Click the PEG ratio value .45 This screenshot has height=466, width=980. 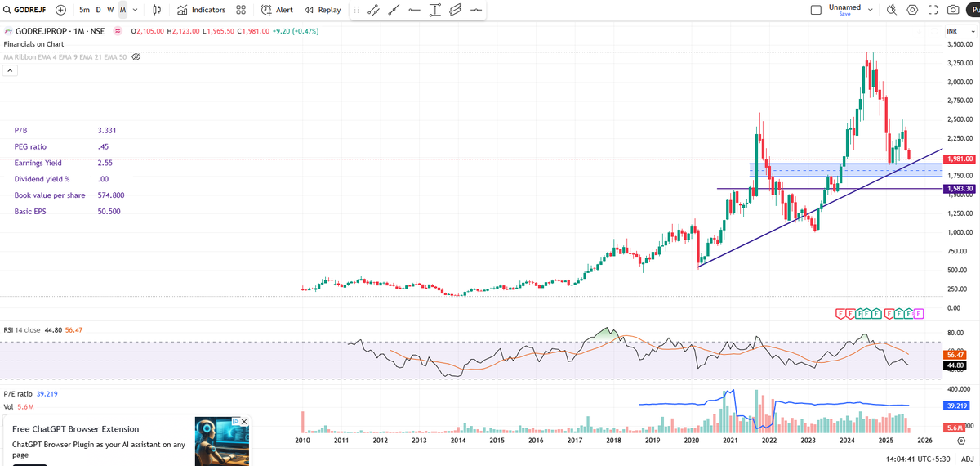(103, 146)
